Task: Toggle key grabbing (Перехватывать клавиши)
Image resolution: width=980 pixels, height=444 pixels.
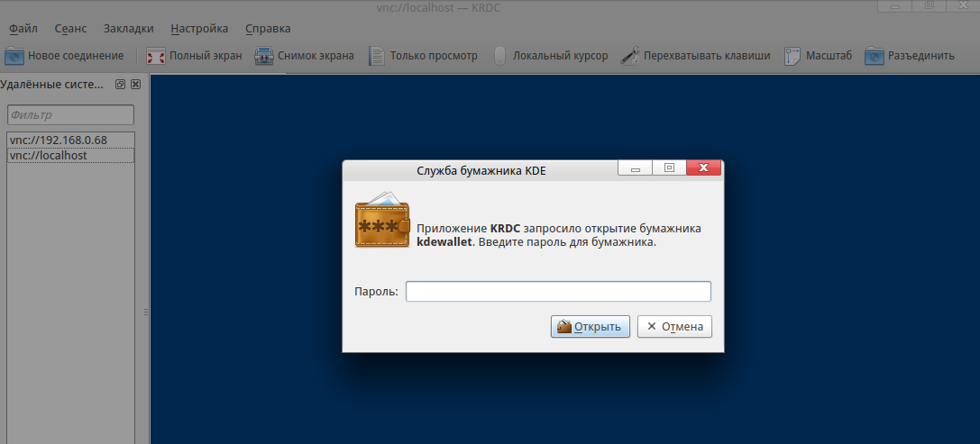Action: click(695, 56)
